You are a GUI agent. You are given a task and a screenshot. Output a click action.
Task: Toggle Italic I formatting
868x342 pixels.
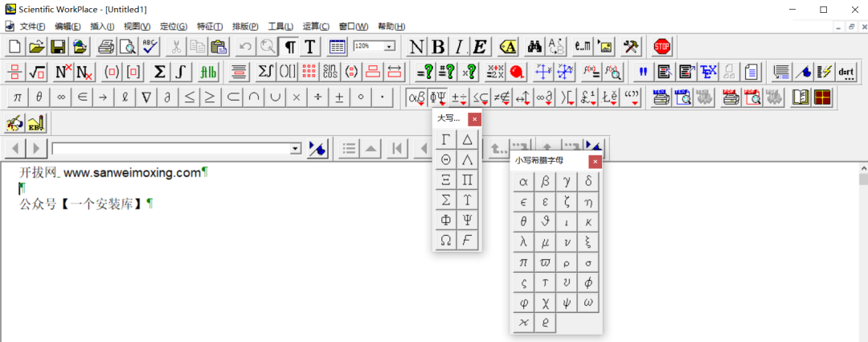(x=459, y=47)
